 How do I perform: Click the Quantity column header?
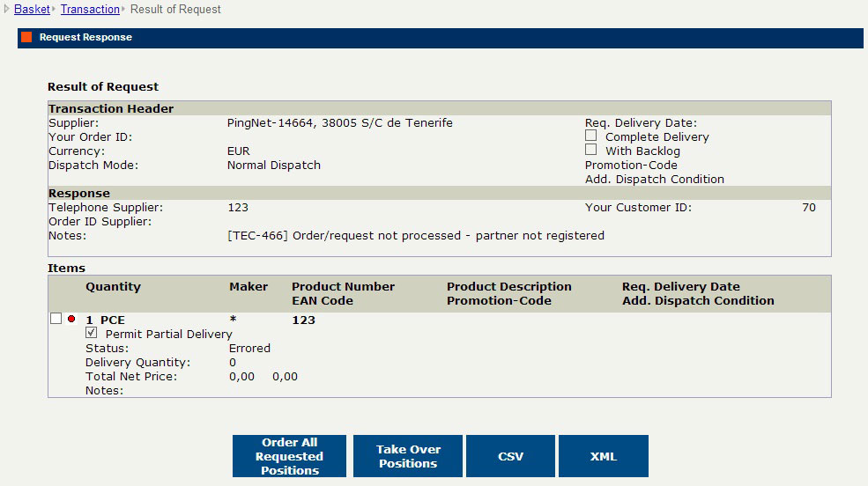pos(113,286)
